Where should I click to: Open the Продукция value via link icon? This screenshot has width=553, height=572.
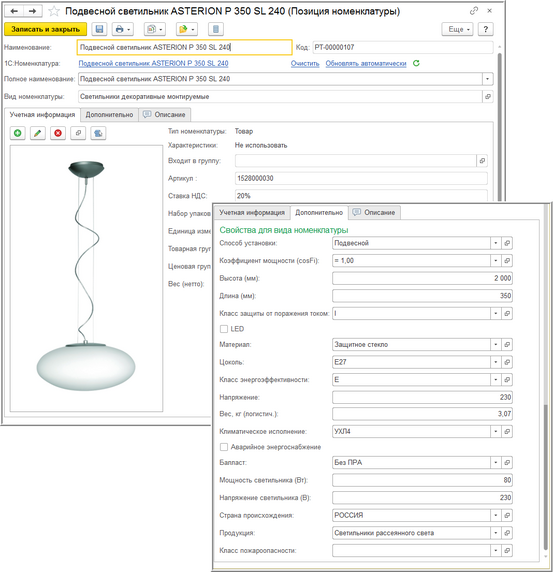[x=507, y=533]
